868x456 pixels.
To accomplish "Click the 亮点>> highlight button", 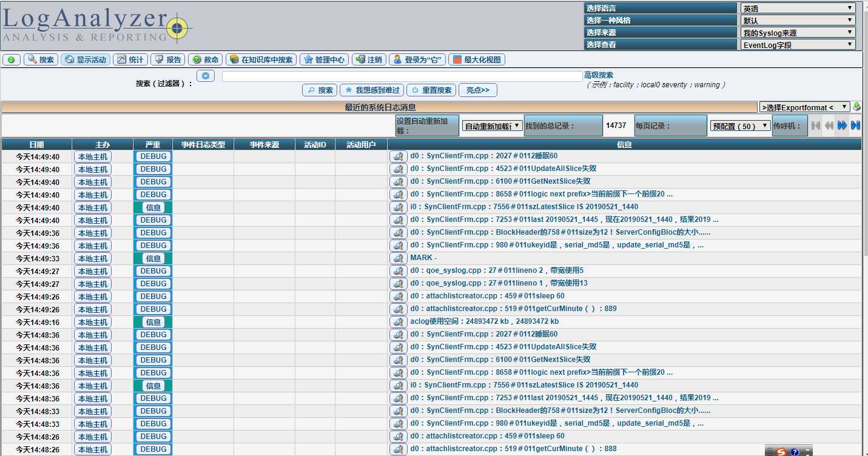I will 478,90.
